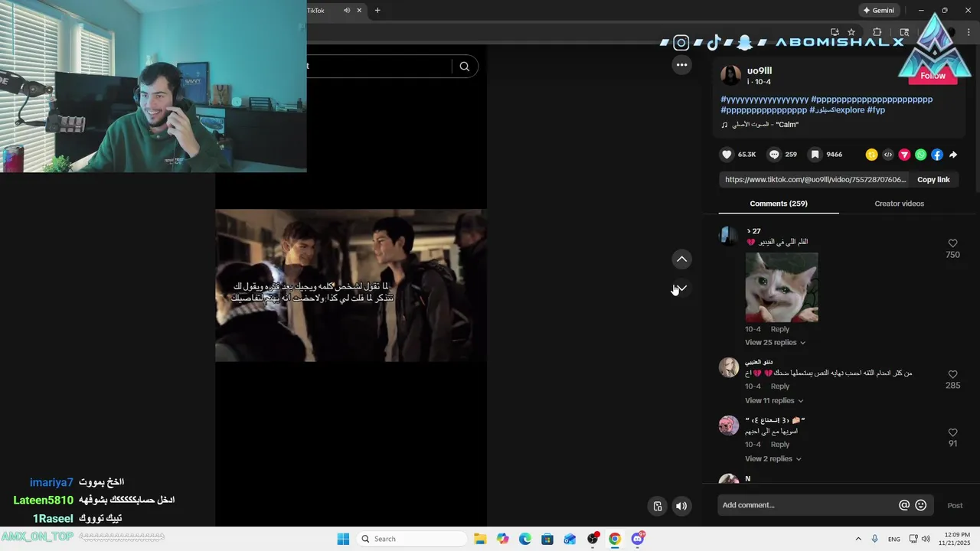Click the Add comment input field
Image resolution: width=980 pixels, height=551 pixels.
click(x=808, y=505)
